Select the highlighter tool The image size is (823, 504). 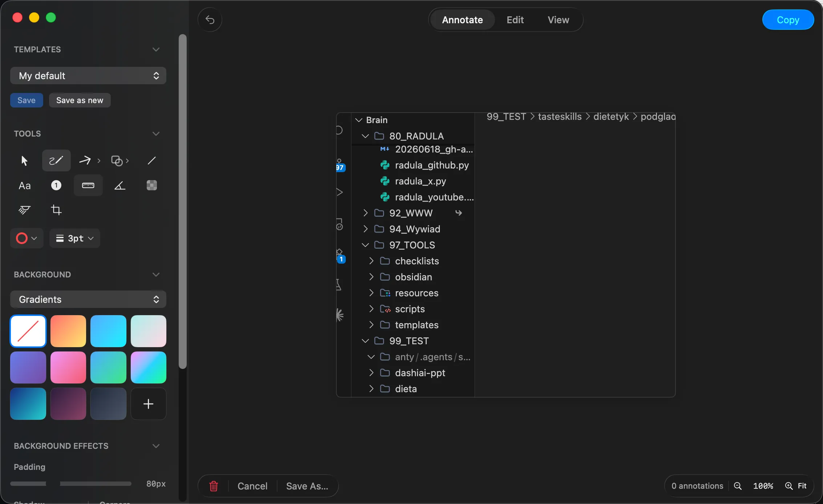click(x=24, y=210)
